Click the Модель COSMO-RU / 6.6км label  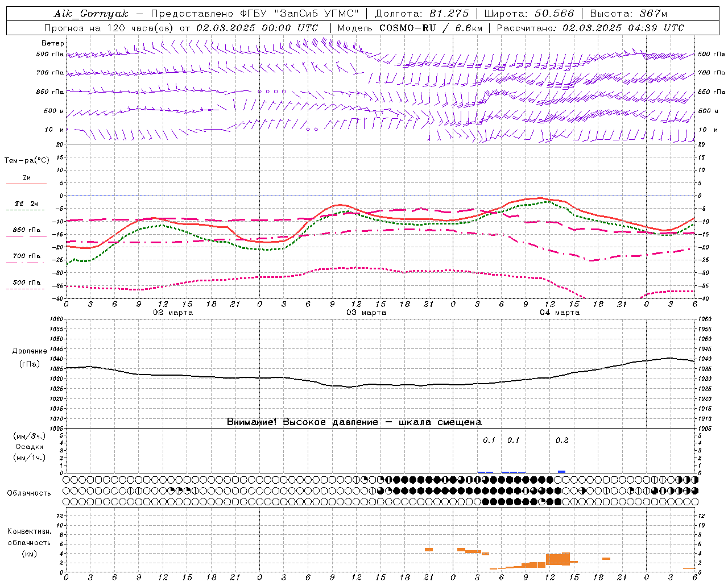tap(410, 28)
